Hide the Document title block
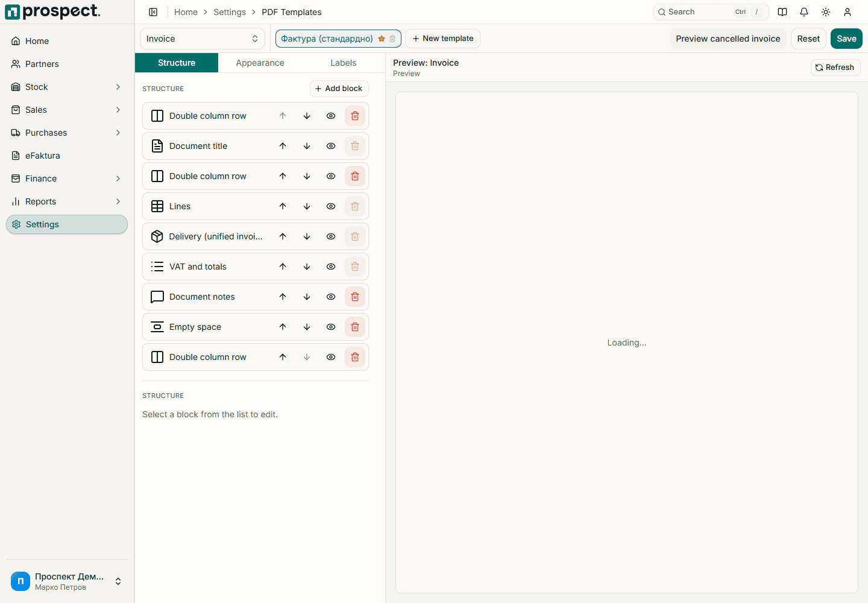868x603 pixels. pyautogui.click(x=331, y=146)
